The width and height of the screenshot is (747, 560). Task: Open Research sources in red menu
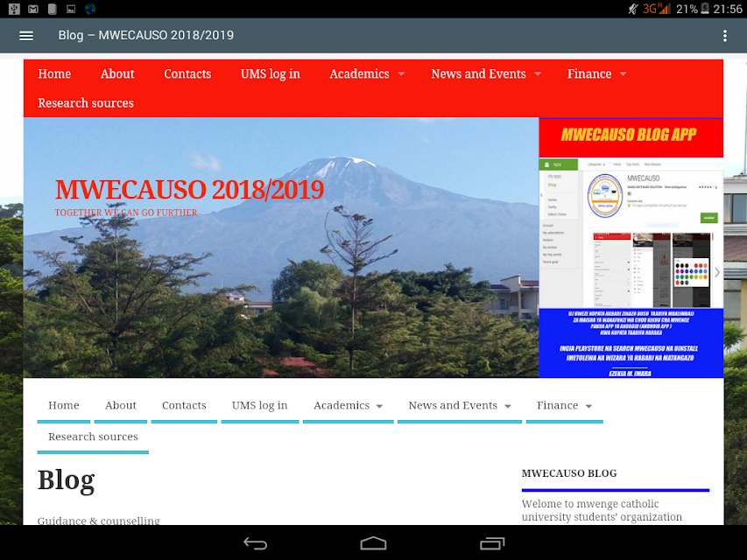tap(86, 103)
